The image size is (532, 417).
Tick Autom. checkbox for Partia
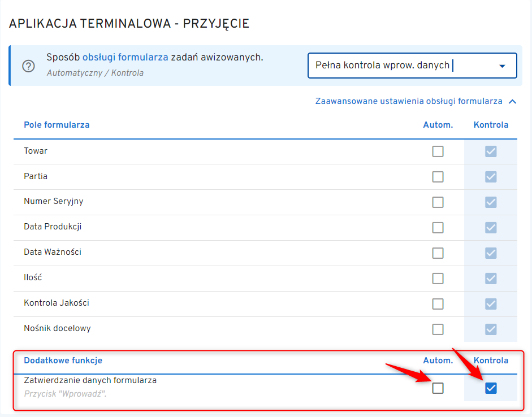438,177
